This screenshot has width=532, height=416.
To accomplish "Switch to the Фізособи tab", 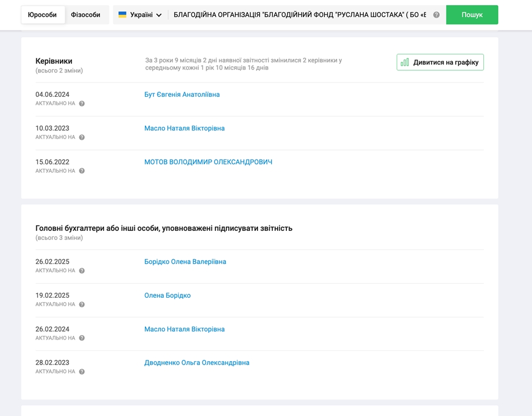I will click(85, 15).
